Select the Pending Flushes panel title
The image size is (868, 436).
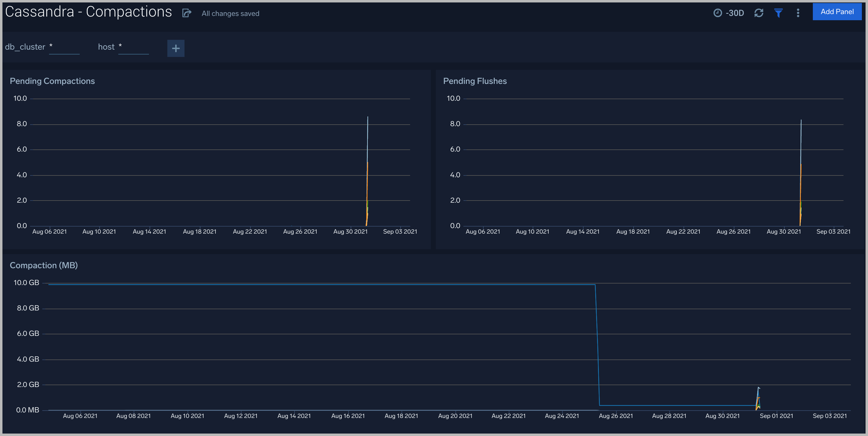click(x=475, y=81)
